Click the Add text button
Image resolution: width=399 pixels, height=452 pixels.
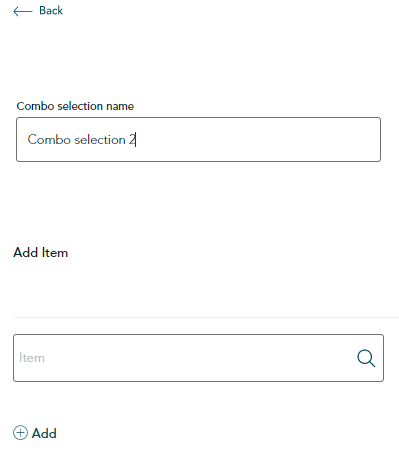point(44,433)
